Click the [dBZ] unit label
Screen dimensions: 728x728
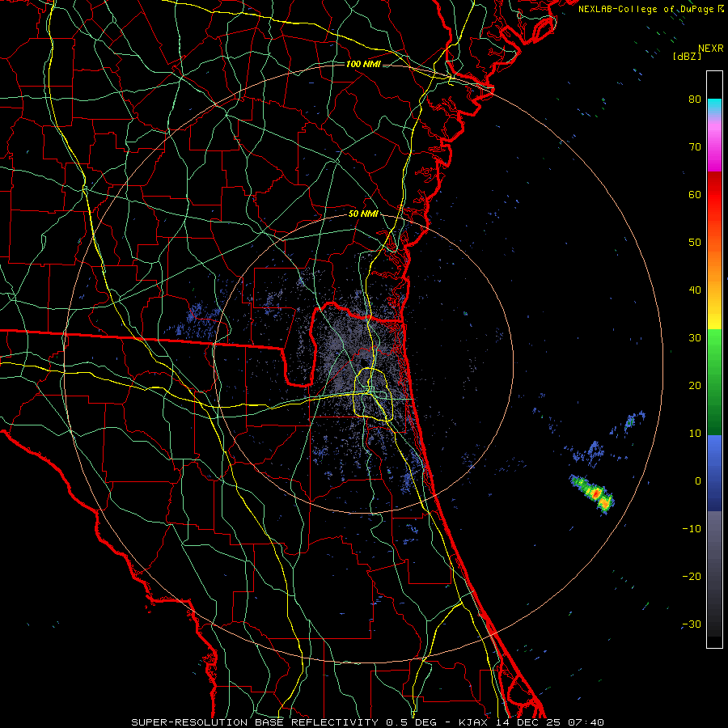coord(687,57)
